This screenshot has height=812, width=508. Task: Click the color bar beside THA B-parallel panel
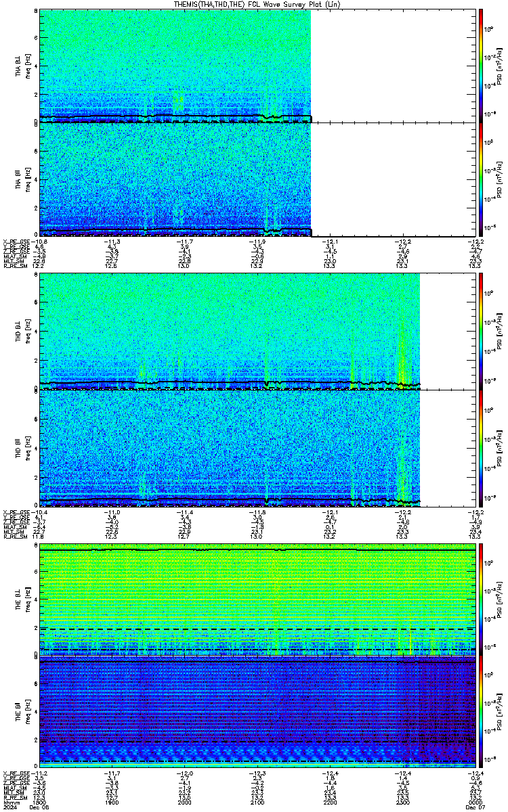click(x=482, y=179)
